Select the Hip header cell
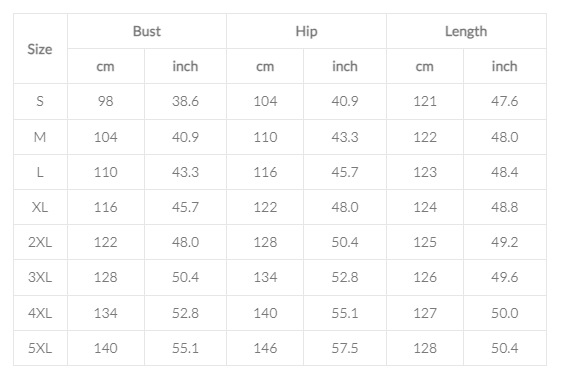 click(x=306, y=31)
